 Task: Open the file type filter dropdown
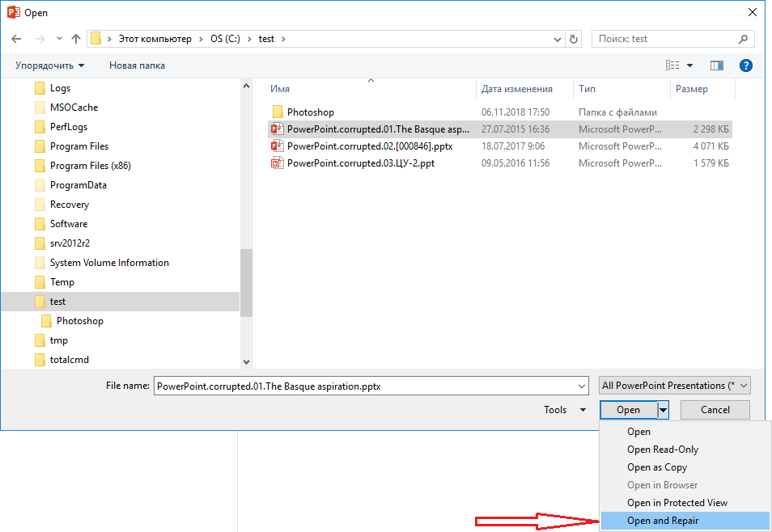(675, 386)
